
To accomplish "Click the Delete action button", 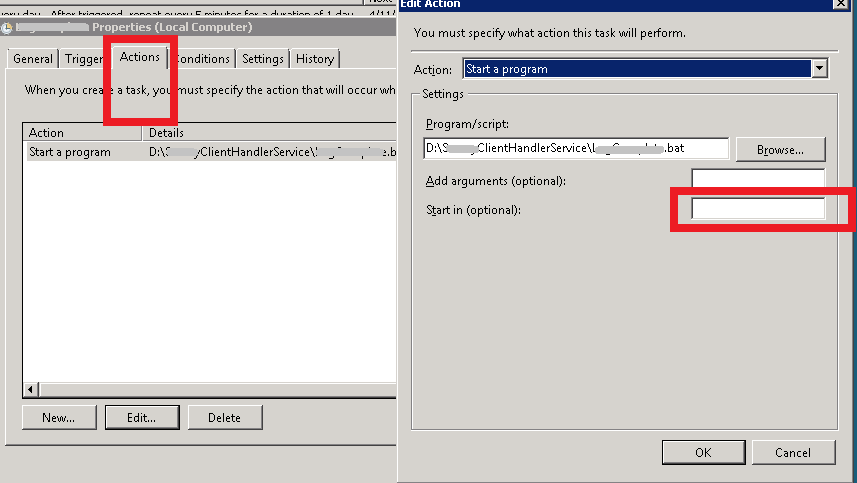I will pyautogui.click(x=224, y=417).
